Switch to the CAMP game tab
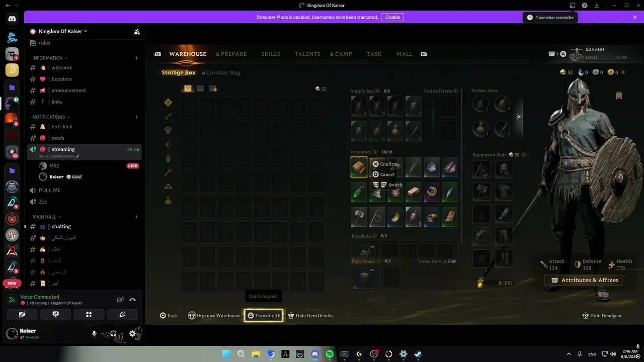Image resolution: width=644 pixels, height=362 pixels. click(341, 54)
